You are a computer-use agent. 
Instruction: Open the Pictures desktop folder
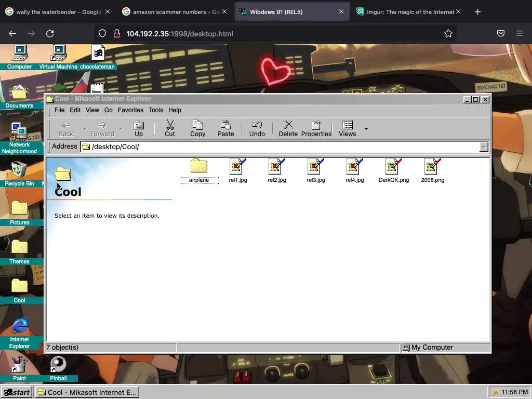(19, 213)
